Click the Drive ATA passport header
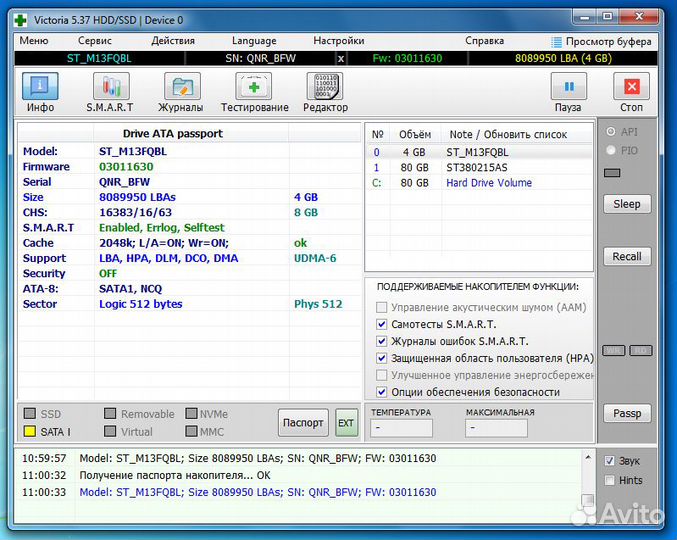Viewport: 677px width, 540px height. (173, 134)
